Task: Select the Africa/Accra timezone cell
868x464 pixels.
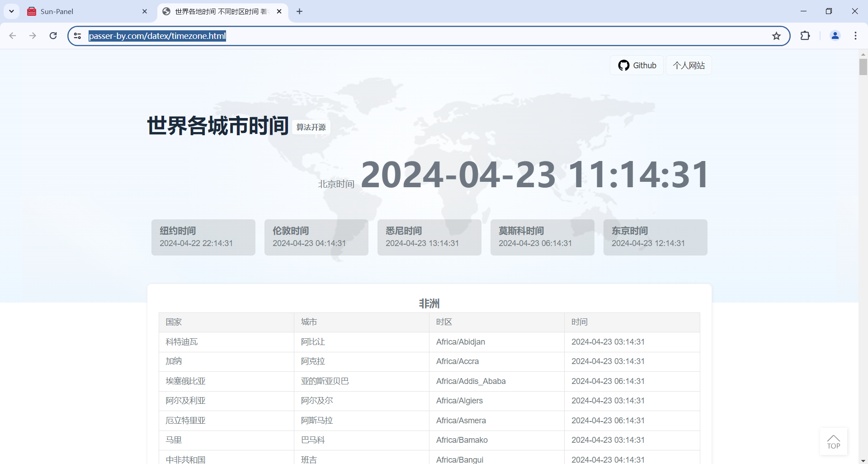Action: coord(497,361)
